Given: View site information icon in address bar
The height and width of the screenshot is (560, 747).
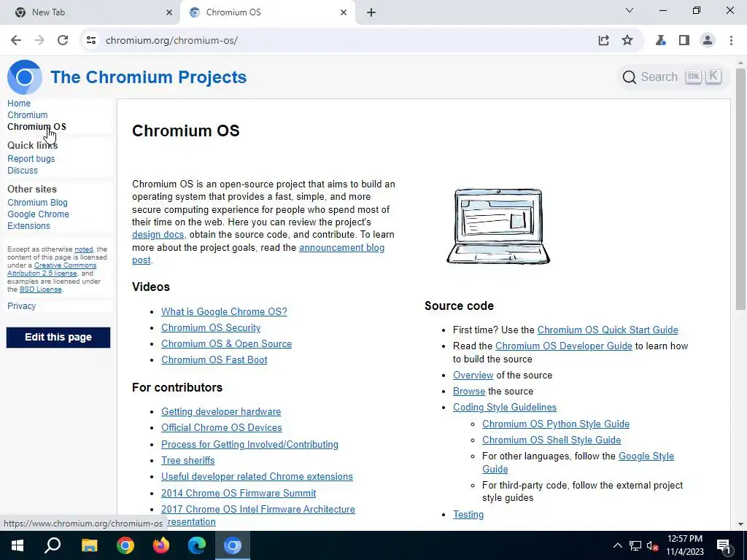Looking at the screenshot, I should tap(91, 41).
